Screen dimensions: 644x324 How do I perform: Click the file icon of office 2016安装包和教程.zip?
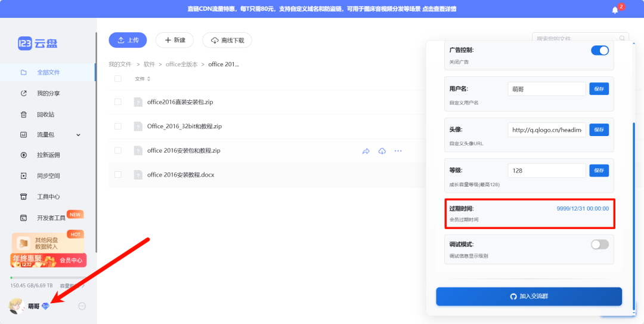tap(138, 150)
